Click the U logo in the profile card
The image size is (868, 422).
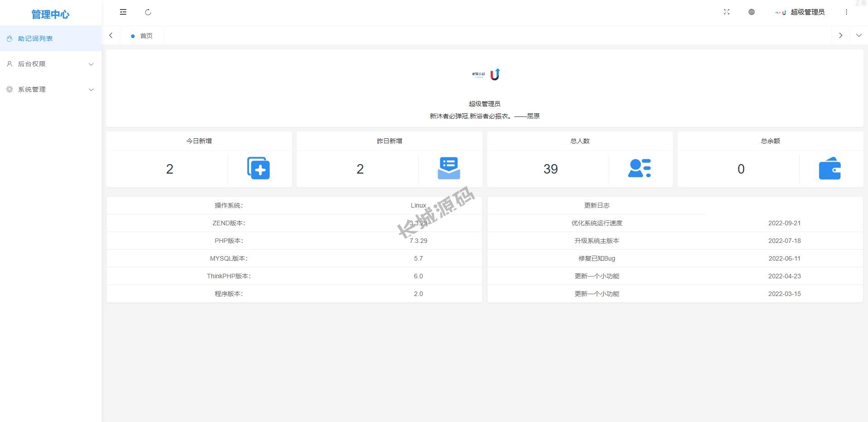pos(495,74)
